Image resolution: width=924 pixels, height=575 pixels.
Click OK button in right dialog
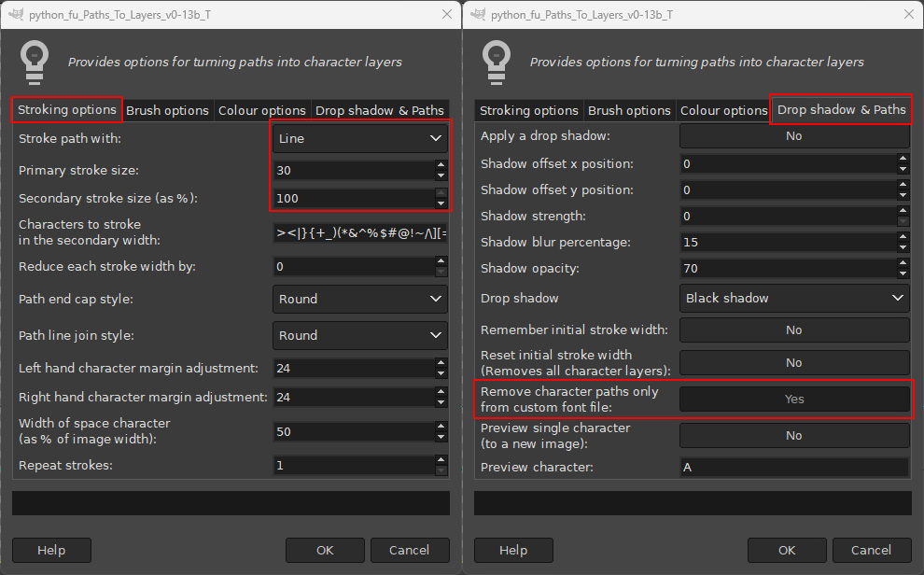(x=788, y=550)
